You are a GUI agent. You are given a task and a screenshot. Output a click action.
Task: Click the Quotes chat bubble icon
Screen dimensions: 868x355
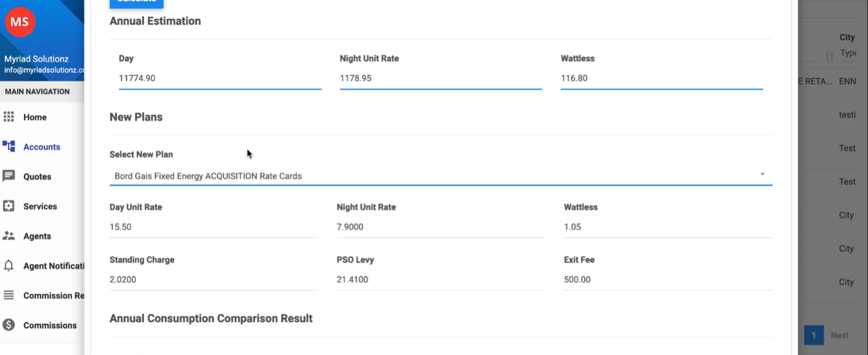click(x=9, y=176)
